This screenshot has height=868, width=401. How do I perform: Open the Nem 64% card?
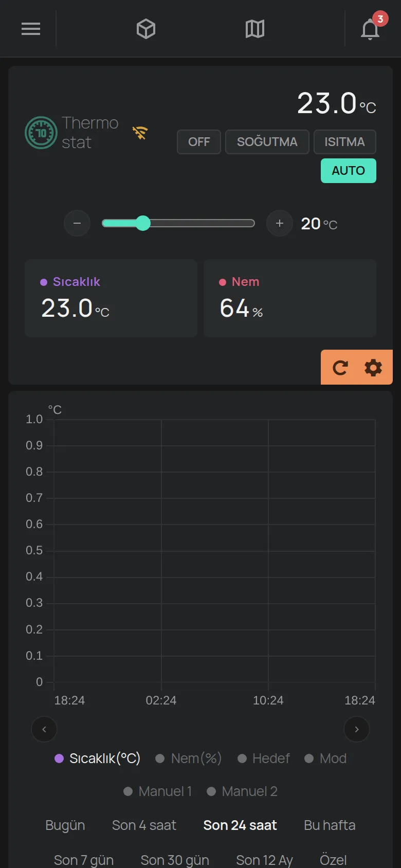point(290,298)
